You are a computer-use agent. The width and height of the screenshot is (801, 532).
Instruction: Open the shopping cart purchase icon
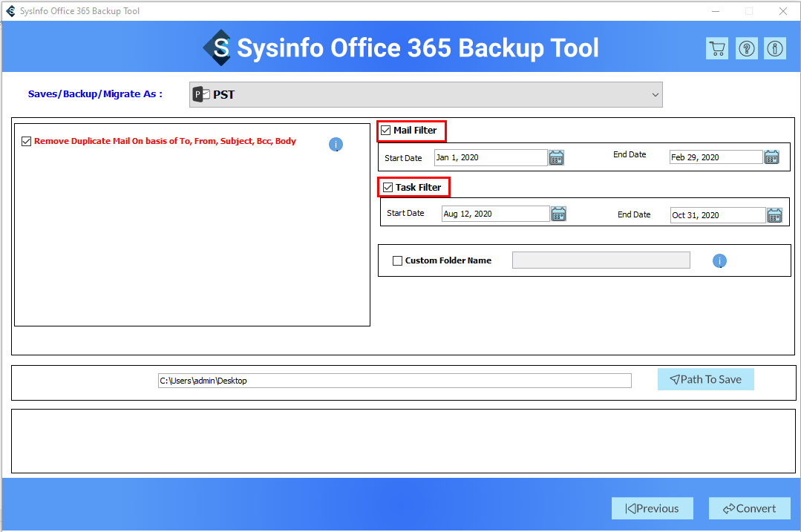[x=716, y=48]
